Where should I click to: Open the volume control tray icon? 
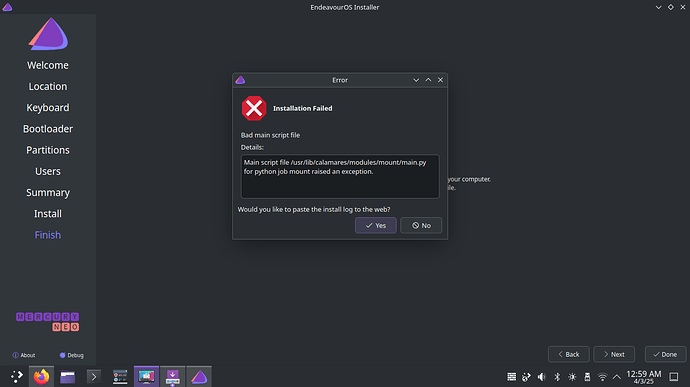click(x=542, y=377)
